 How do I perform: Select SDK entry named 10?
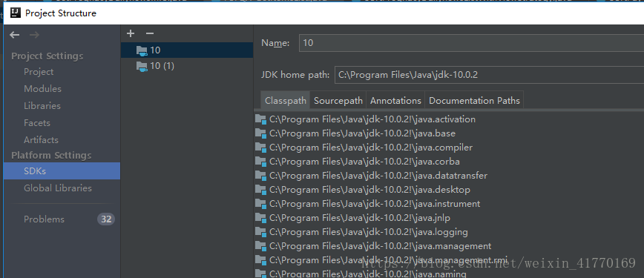tap(187, 50)
